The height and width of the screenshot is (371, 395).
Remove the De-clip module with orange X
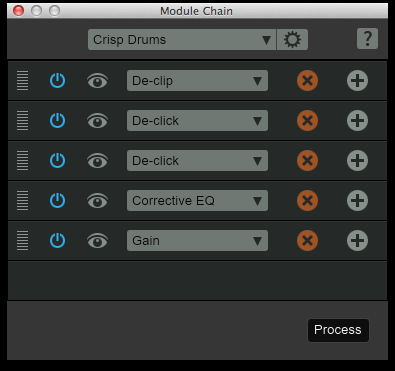[x=307, y=81]
